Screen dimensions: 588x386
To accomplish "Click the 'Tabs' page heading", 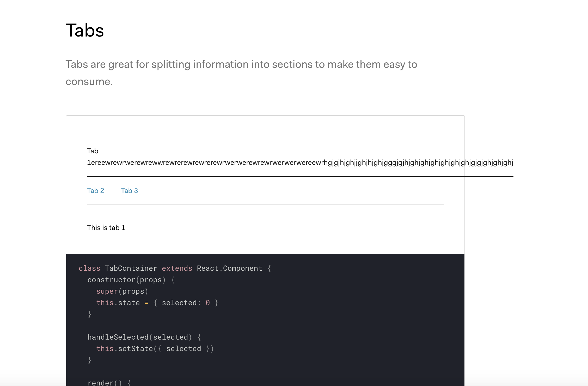I will pos(84,31).
